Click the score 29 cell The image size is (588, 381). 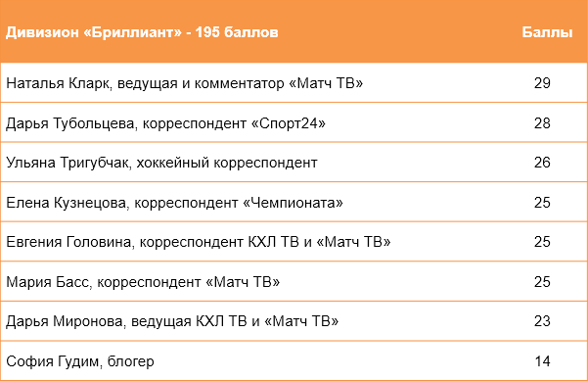pyautogui.click(x=542, y=83)
